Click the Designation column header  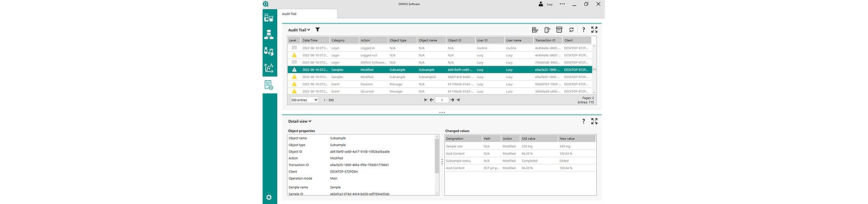(x=463, y=138)
